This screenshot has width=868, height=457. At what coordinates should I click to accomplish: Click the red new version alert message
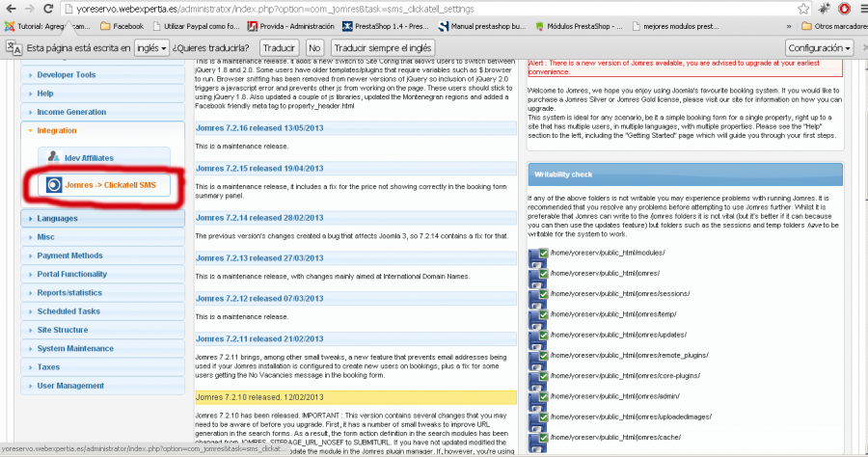(x=686, y=67)
